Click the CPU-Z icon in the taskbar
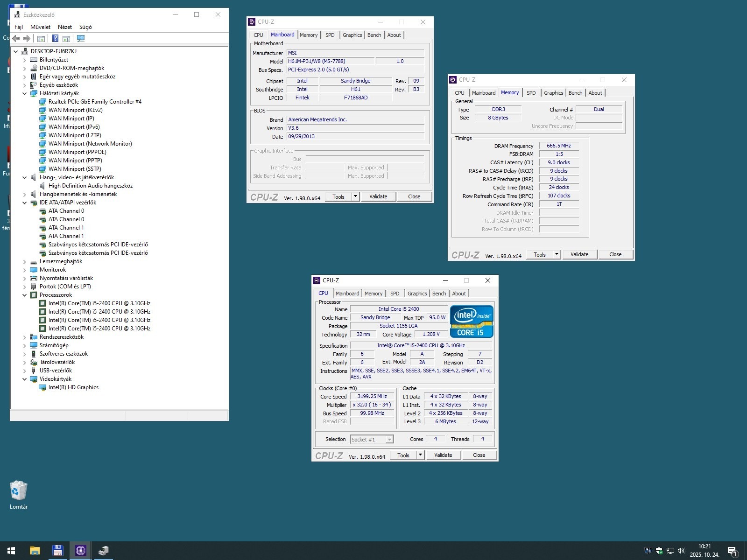Image resolution: width=747 pixels, height=560 pixels. (80, 551)
